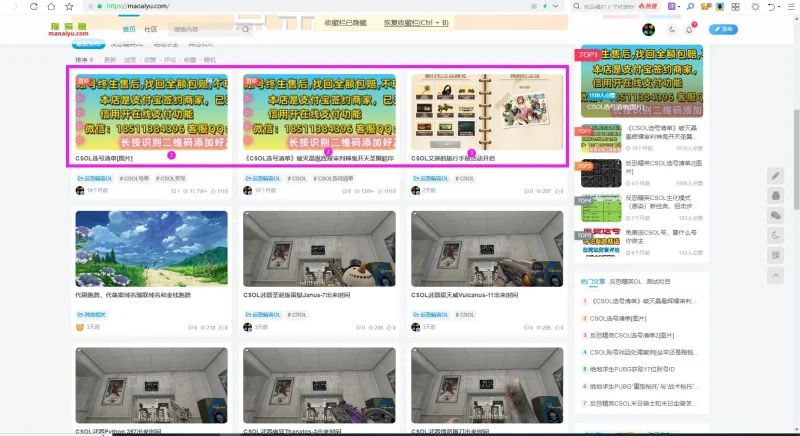Open the CSOL艾琳的旅行手册 card thumbnail

487,112
